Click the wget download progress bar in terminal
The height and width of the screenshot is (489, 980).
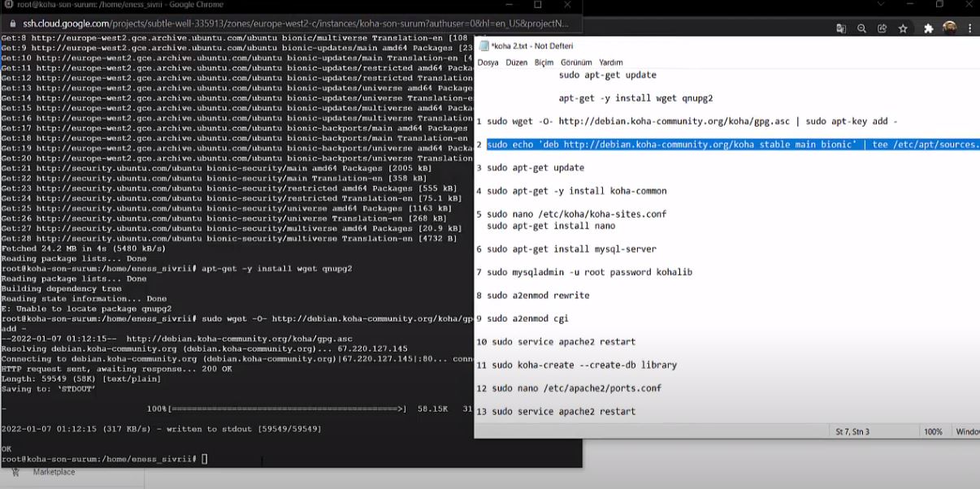pos(288,409)
